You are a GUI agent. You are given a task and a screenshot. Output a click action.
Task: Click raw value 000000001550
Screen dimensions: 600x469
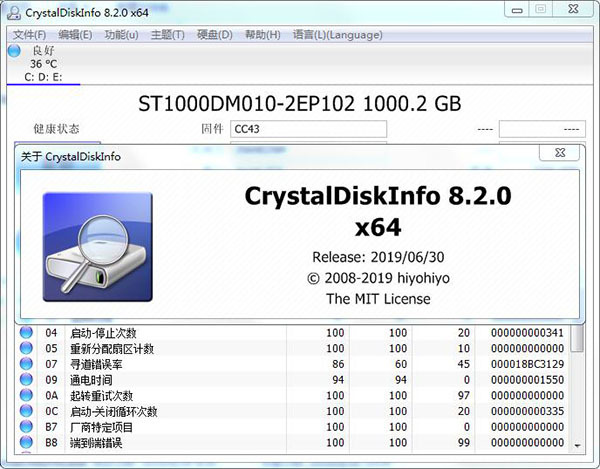tap(527, 380)
